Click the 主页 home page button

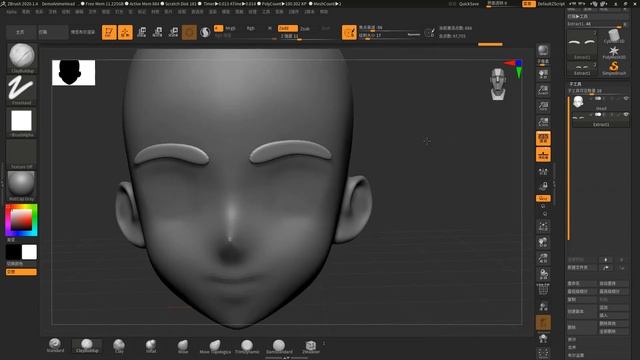[x=21, y=32]
